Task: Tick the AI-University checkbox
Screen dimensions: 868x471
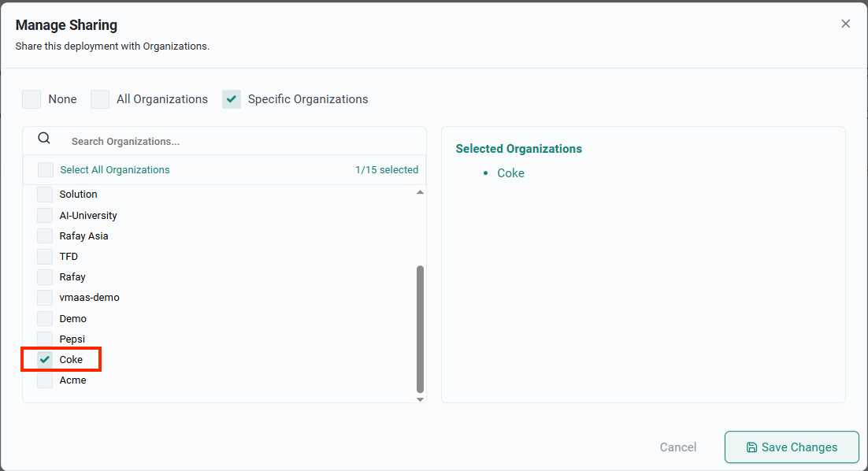Action: [45, 216]
